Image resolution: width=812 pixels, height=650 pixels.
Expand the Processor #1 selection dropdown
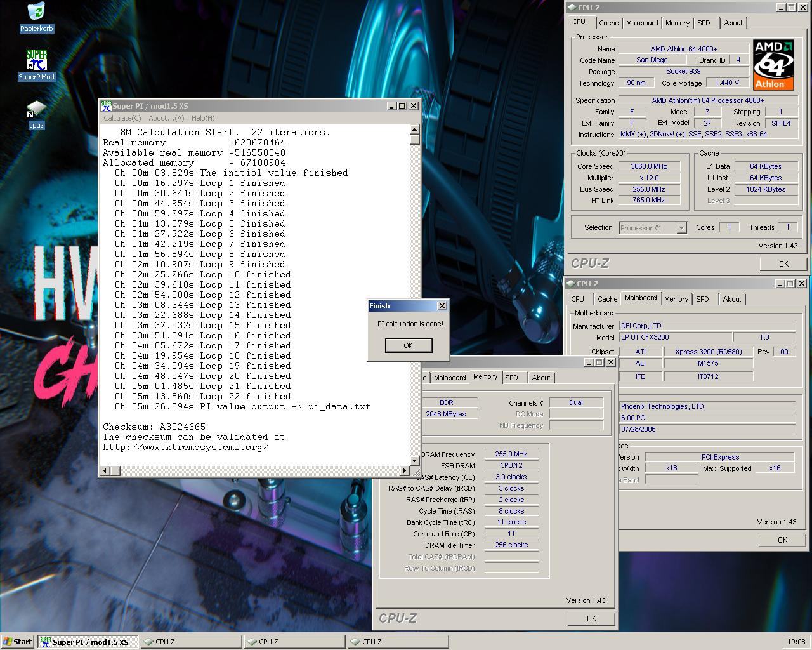(681, 228)
